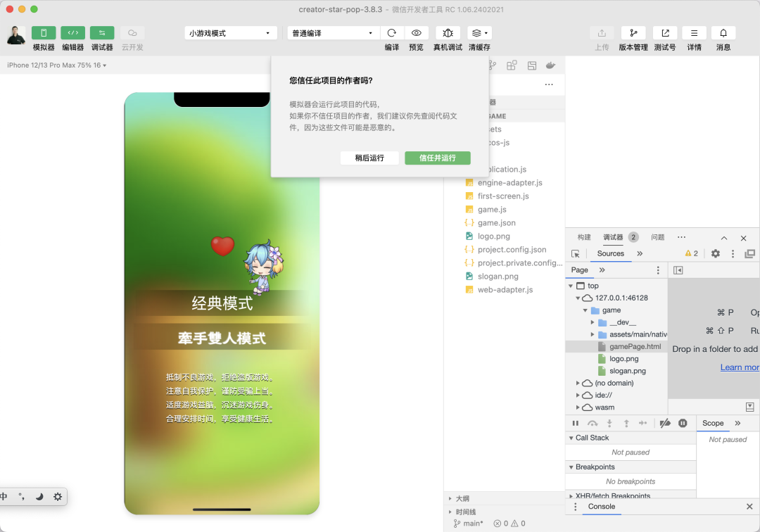Viewport: 760px width, 532px height.
Task: Open logo.png in editor file tree
Action: [x=493, y=236]
